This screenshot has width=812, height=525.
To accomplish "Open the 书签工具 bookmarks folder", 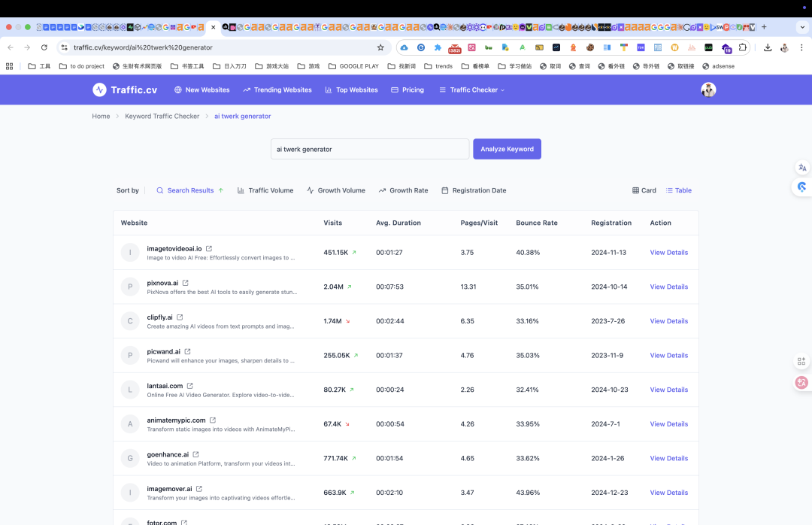I will pyautogui.click(x=187, y=66).
